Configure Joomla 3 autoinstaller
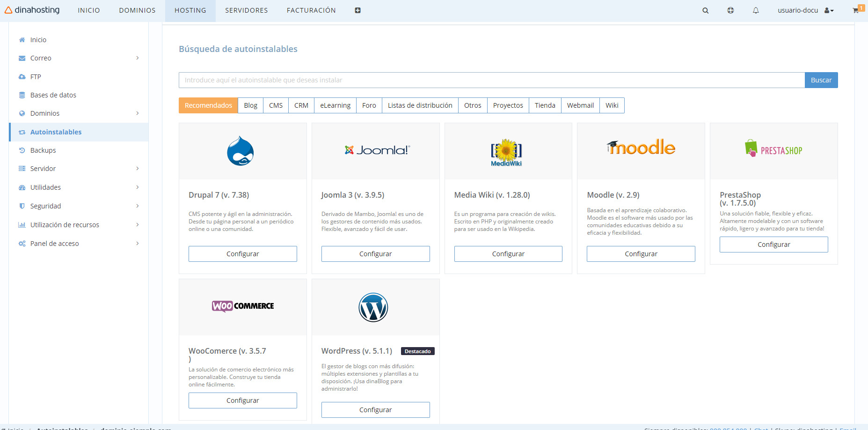This screenshot has width=868, height=430. point(376,254)
